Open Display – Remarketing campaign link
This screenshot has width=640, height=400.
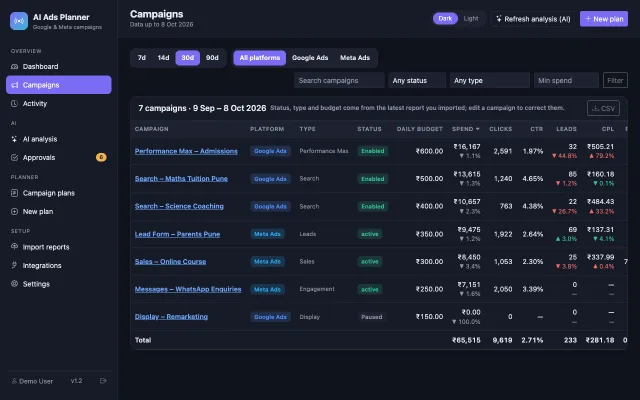coord(171,317)
